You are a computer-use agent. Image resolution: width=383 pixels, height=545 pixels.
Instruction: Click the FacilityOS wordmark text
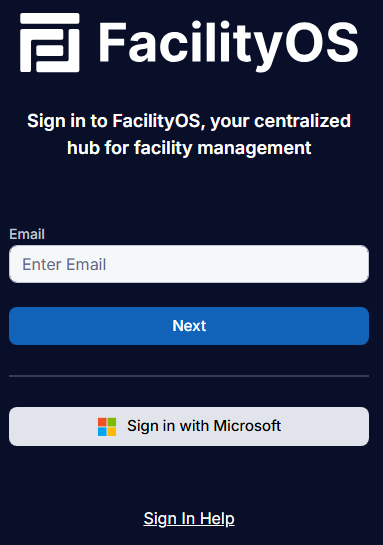click(x=228, y=44)
